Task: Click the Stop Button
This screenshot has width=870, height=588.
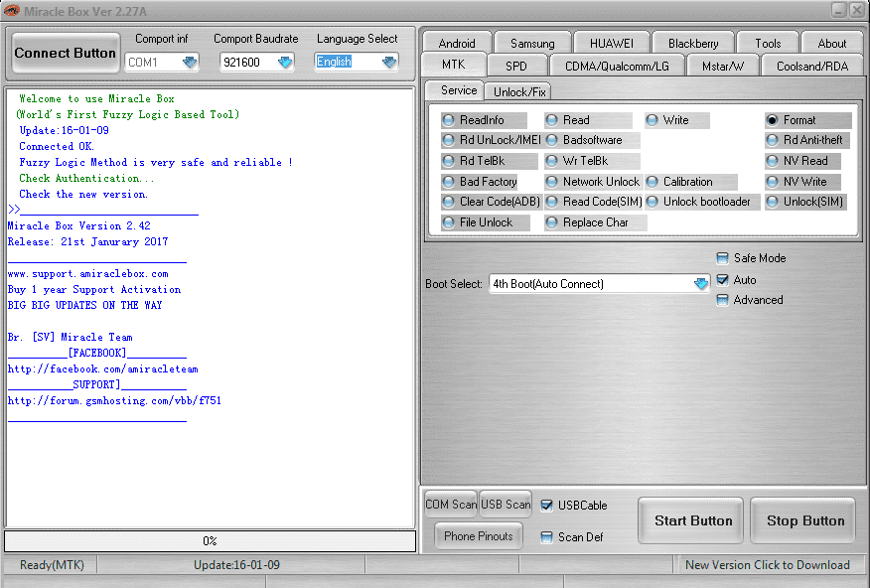Action: pos(803,520)
